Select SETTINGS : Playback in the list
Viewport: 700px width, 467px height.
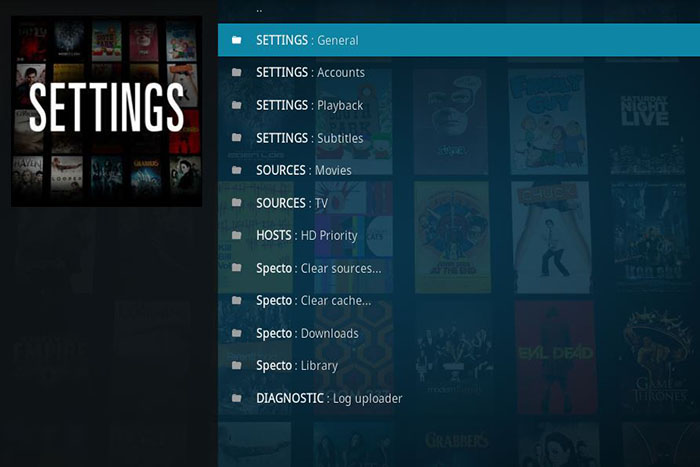(x=459, y=105)
